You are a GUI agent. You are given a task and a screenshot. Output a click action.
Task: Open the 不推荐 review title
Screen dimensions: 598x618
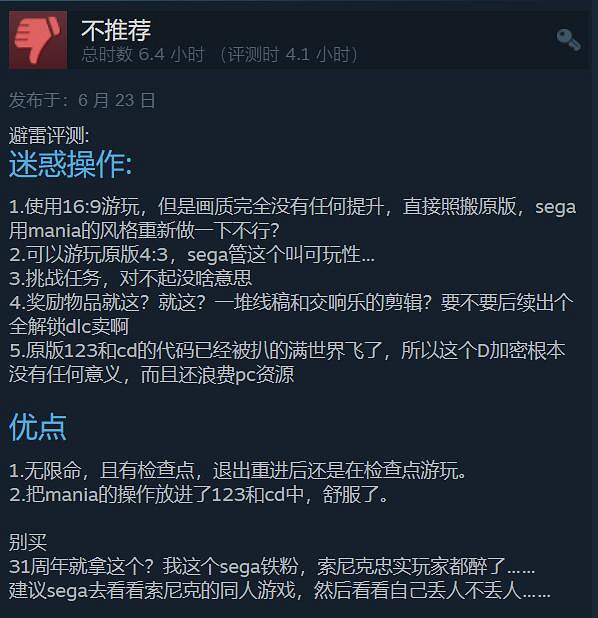(x=116, y=30)
